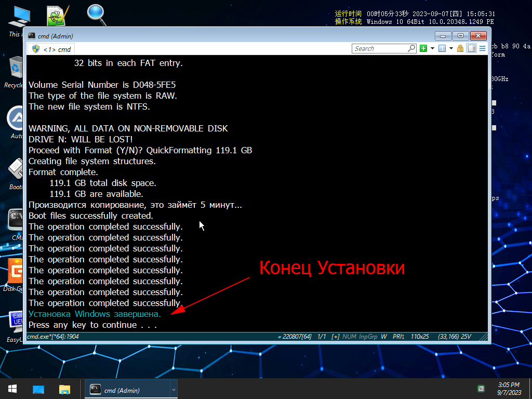The image size is (532, 399).
Task: Click shield icon on cmd tab
Action: click(x=36, y=49)
